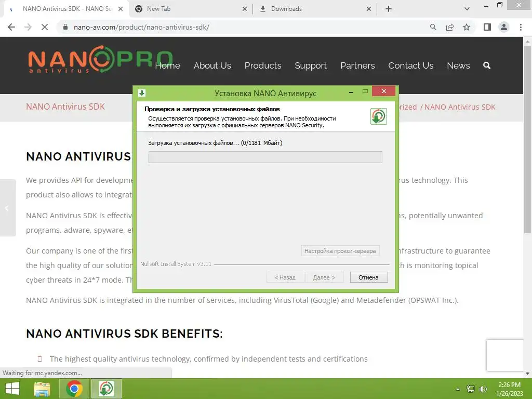Click the Nullsoft Install System v3.01 text

click(176, 264)
